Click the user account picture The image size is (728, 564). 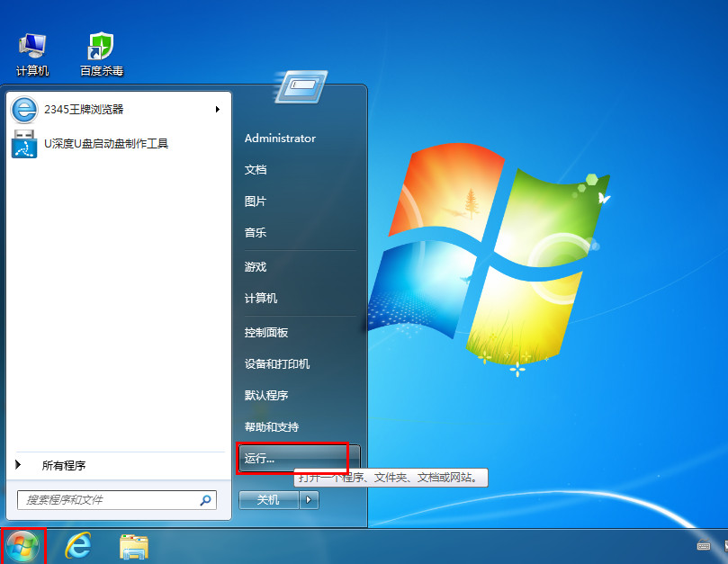(x=301, y=86)
